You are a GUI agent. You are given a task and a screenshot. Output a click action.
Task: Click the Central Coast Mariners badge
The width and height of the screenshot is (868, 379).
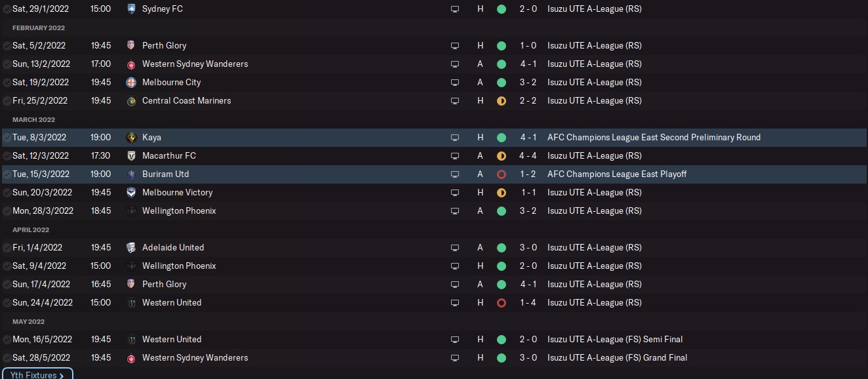coord(131,101)
